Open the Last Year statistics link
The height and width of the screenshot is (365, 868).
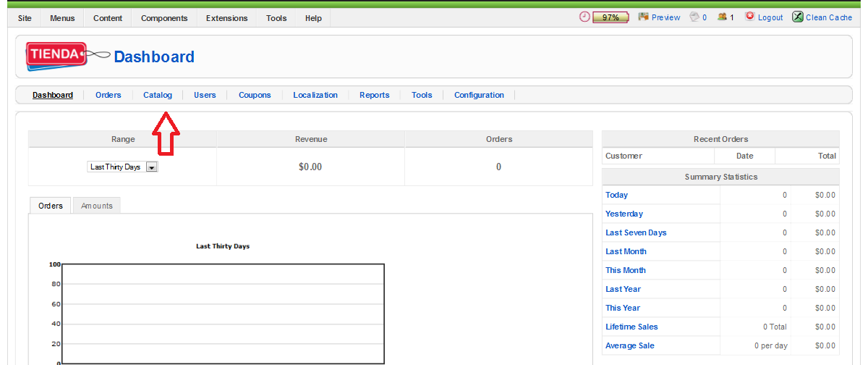coord(624,289)
